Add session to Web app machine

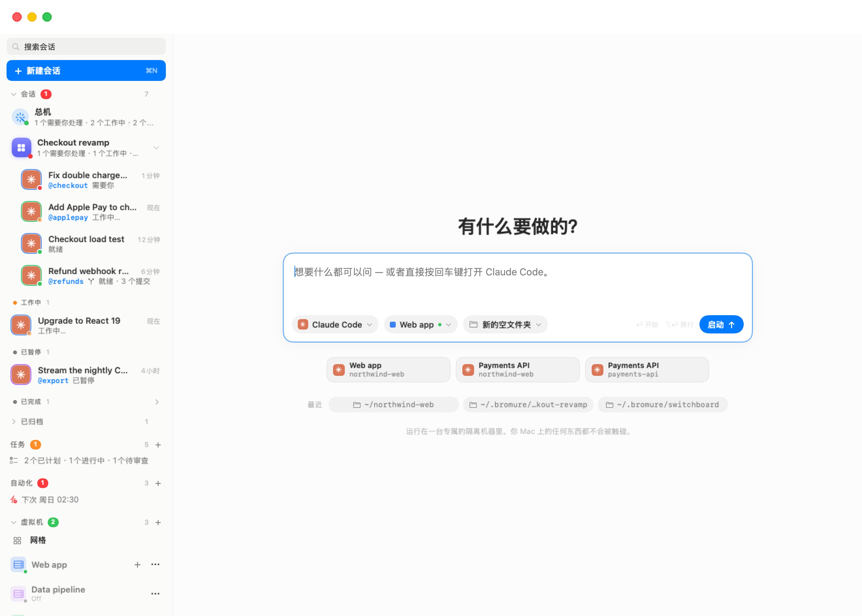click(x=137, y=565)
